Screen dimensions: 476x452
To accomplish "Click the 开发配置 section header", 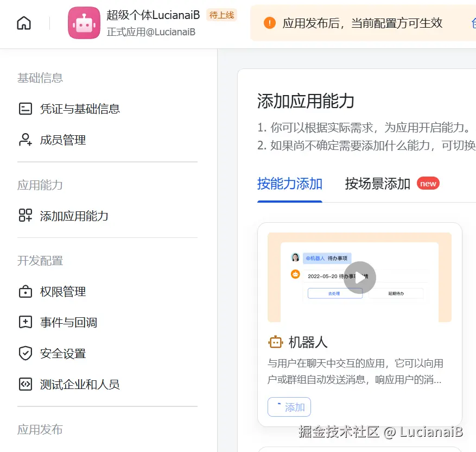I will pyautogui.click(x=40, y=261).
